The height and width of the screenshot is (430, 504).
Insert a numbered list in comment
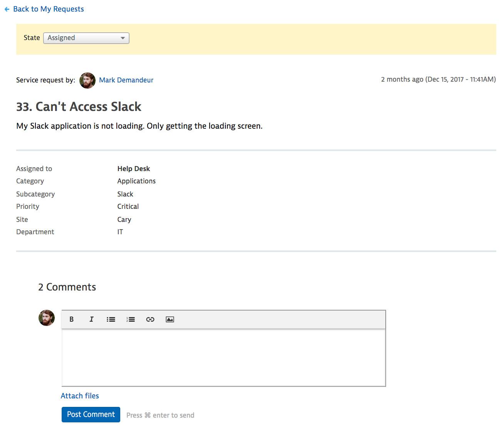click(131, 319)
